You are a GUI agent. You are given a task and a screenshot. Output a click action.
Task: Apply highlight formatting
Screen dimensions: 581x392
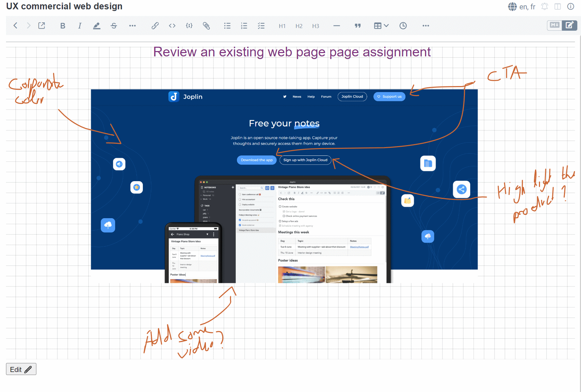coord(97,26)
